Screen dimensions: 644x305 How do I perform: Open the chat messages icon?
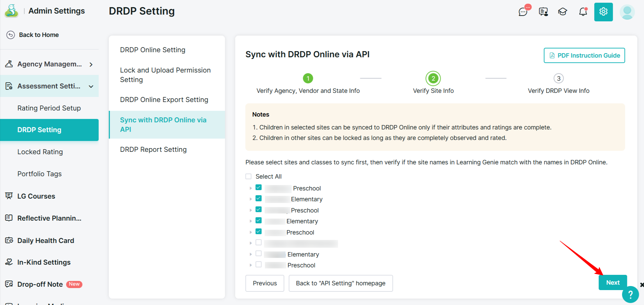(523, 12)
